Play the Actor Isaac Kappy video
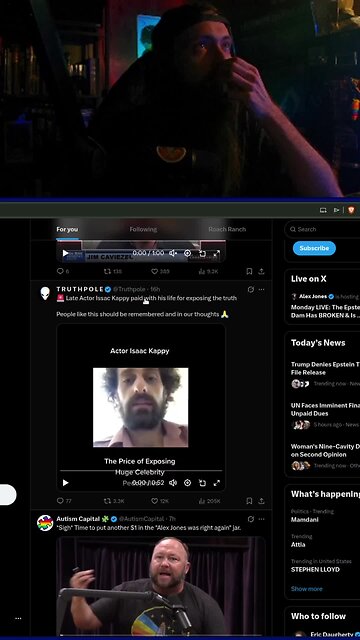360x640 pixels. click(65, 483)
